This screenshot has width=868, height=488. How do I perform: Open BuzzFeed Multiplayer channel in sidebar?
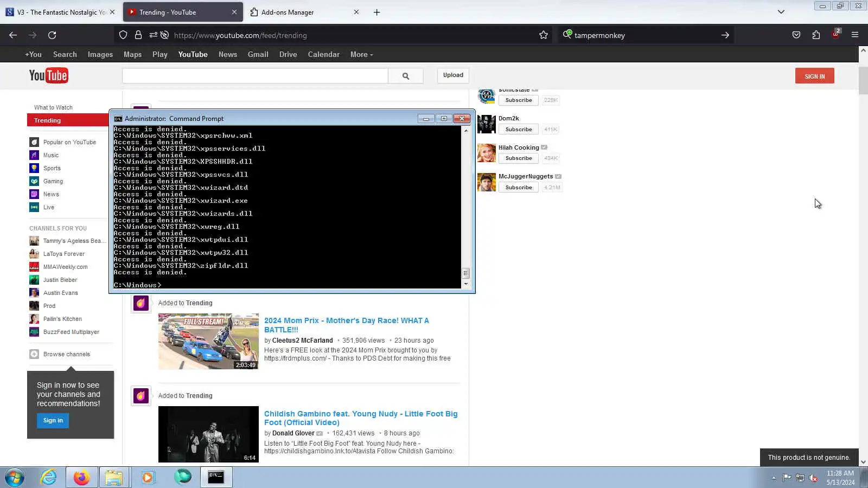click(71, 332)
